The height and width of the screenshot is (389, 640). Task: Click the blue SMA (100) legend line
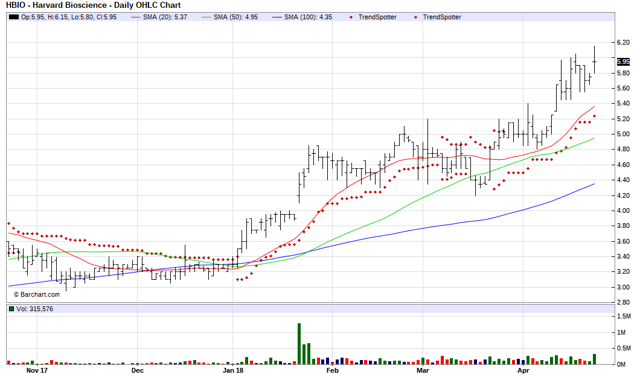click(277, 17)
